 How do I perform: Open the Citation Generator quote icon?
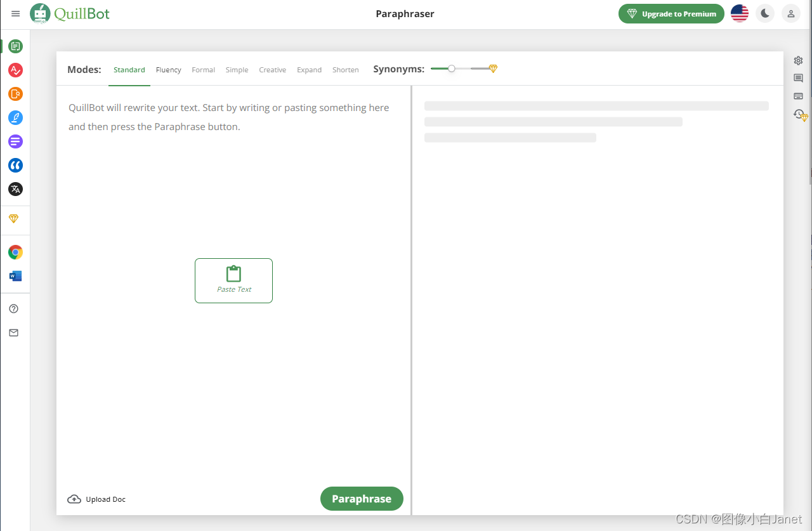tap(16, 165)
